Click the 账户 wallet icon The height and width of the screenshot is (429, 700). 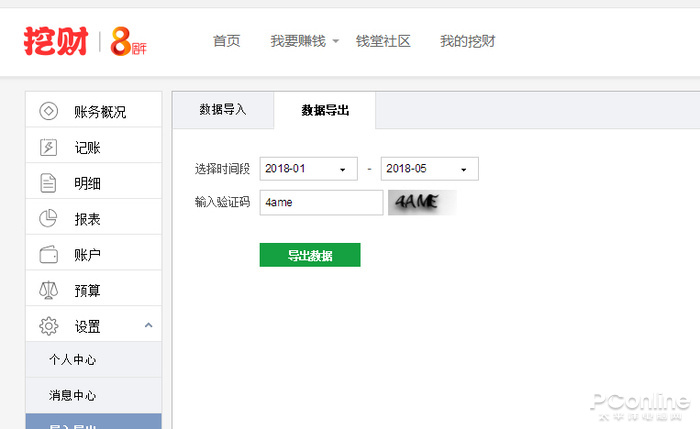click(48, 255)
